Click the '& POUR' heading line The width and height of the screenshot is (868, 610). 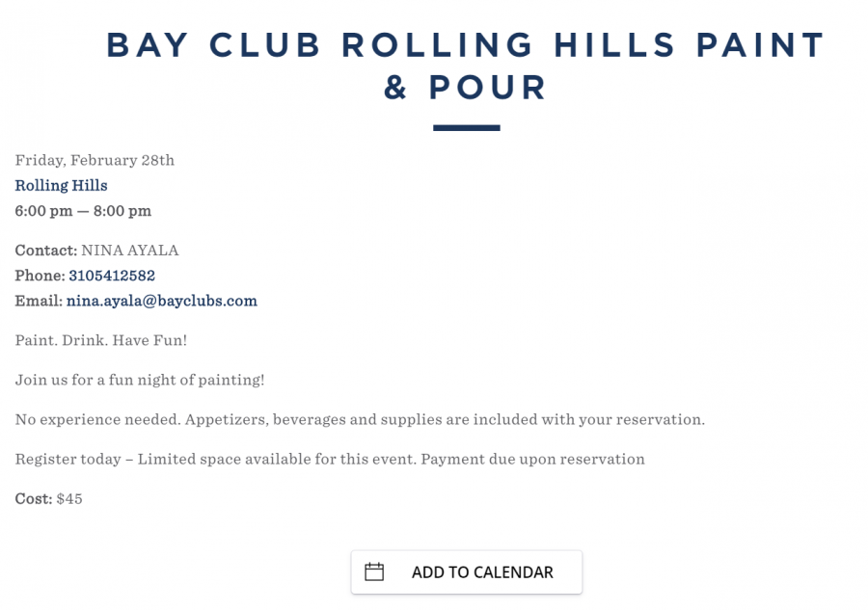click(x=466, y=88)
